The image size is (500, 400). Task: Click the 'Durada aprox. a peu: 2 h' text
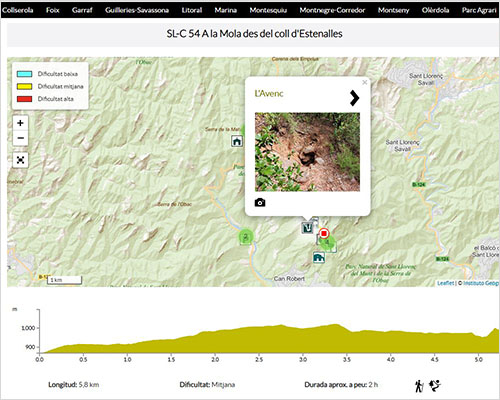pyautogui.click(x=341, y=385)
